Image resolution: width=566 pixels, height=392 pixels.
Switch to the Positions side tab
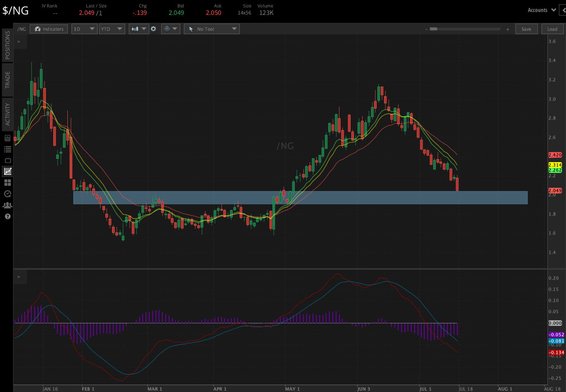click(x=7, y=45)
